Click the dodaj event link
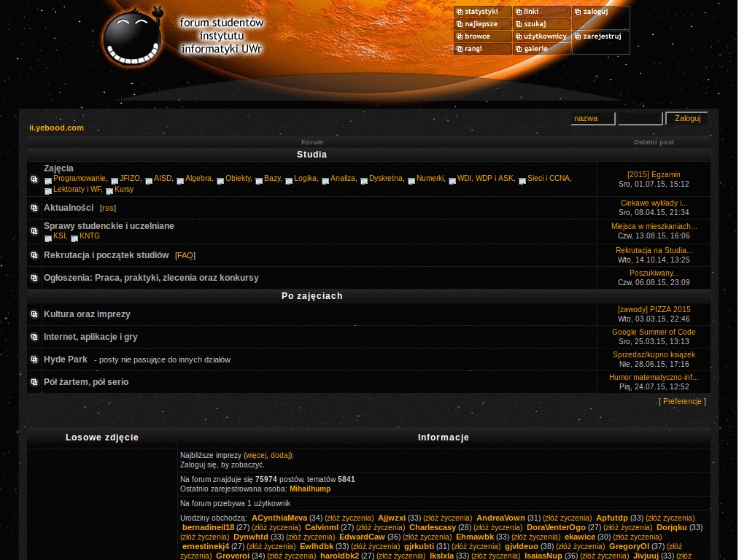The image size is (747, 560). pyautogui.click(x=280, y=455)
